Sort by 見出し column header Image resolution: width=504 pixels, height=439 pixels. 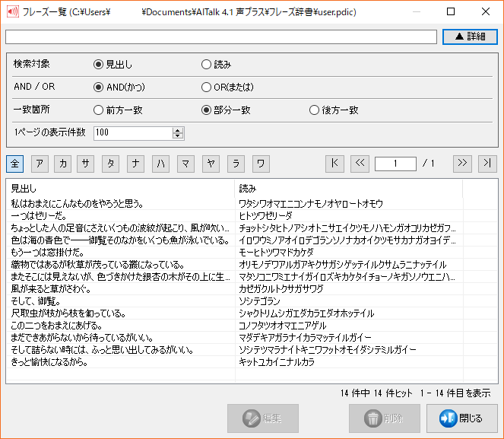pos(121,189)
